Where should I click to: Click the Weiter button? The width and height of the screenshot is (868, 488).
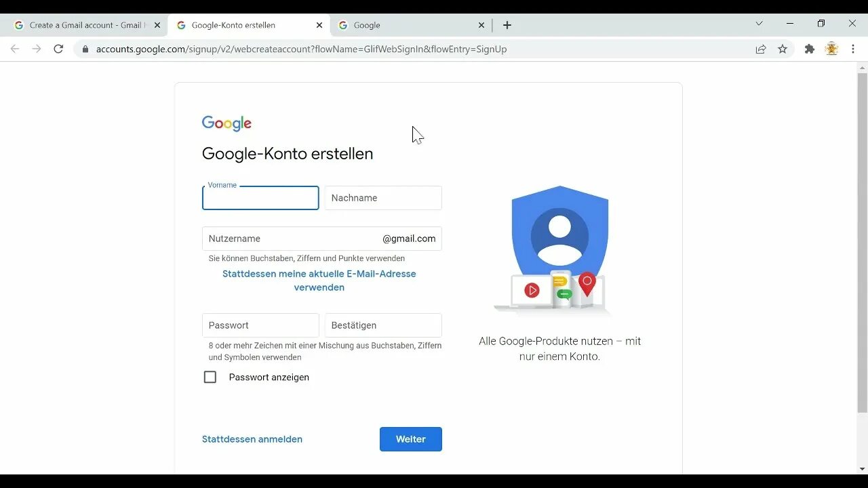tap(411, 439)
